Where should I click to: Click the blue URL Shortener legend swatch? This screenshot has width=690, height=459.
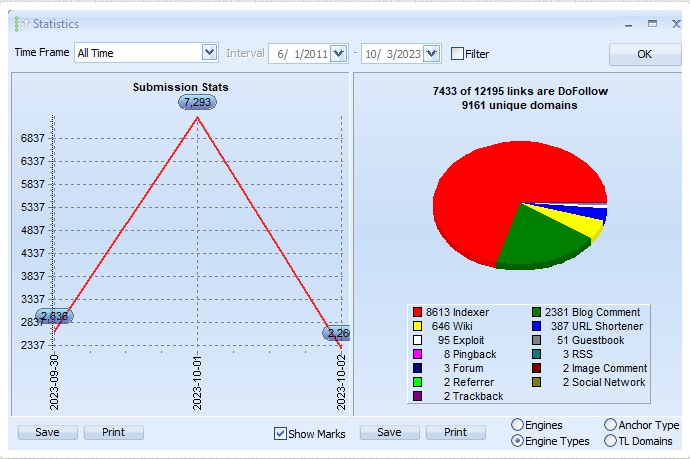tap(536, 326)
